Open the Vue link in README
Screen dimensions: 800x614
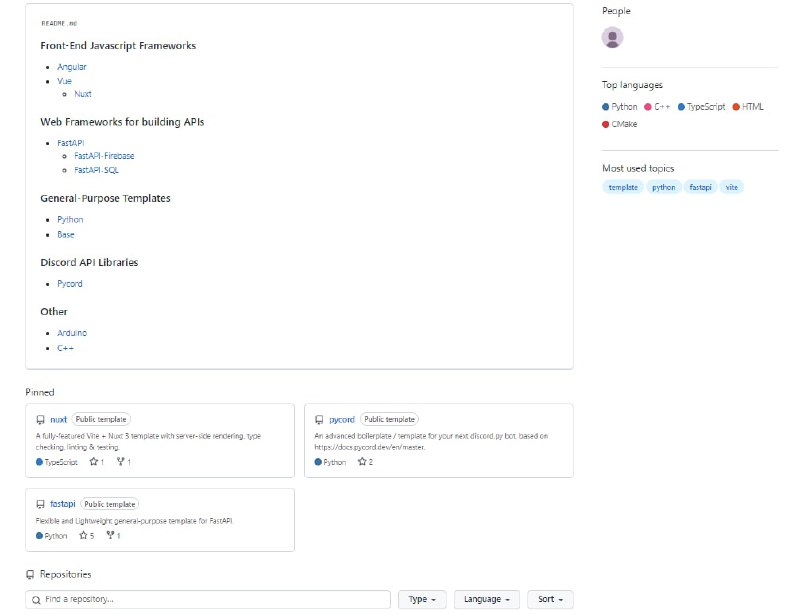(64, 81)
